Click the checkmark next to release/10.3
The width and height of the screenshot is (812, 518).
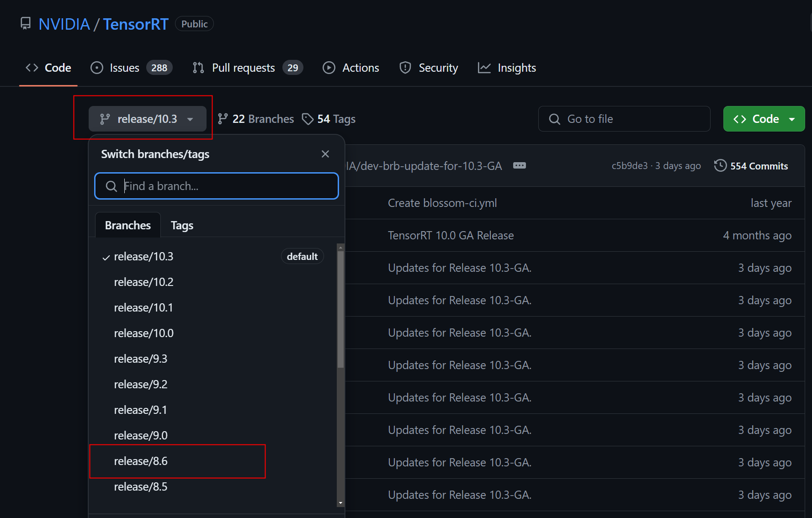point(106,257)
